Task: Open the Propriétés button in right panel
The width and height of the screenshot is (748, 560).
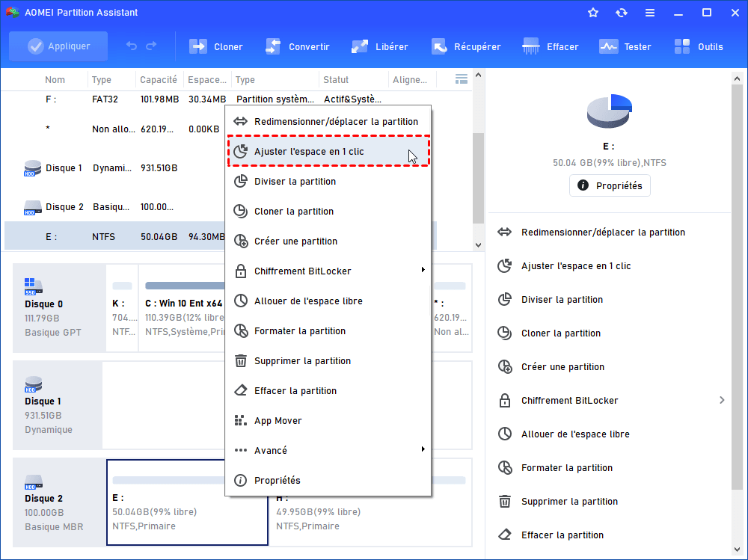Action: tap(610, 186)
